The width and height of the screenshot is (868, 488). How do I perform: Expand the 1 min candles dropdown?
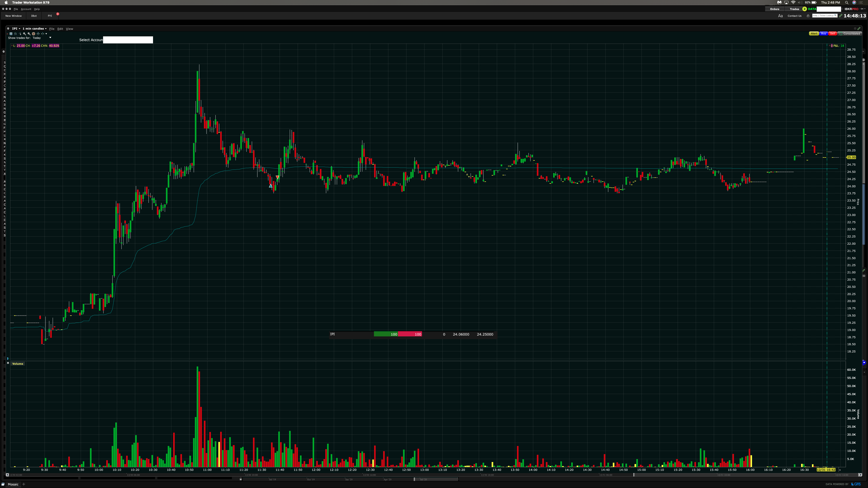(34, 29)
